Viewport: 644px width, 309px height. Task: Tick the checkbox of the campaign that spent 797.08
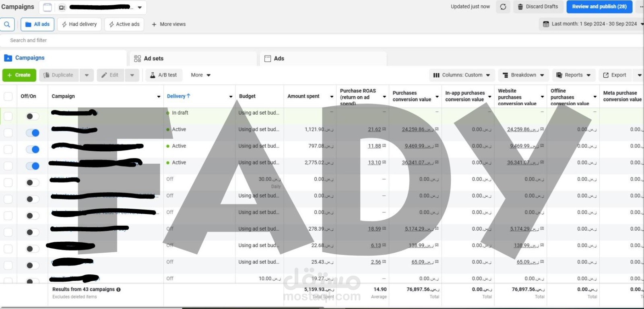coord(8,149)
